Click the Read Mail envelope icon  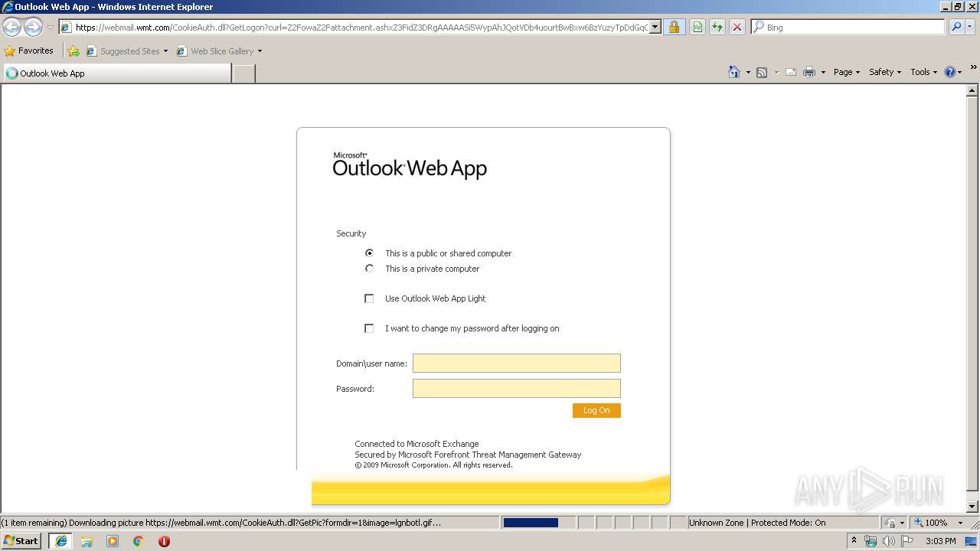[x=791, y=72]
